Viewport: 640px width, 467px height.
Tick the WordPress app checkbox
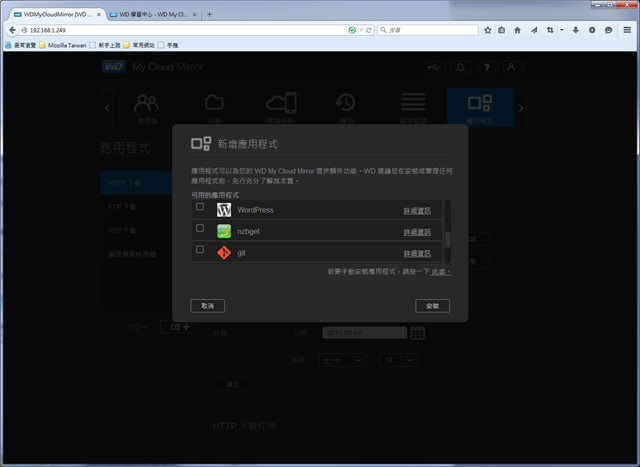point(200,207)
